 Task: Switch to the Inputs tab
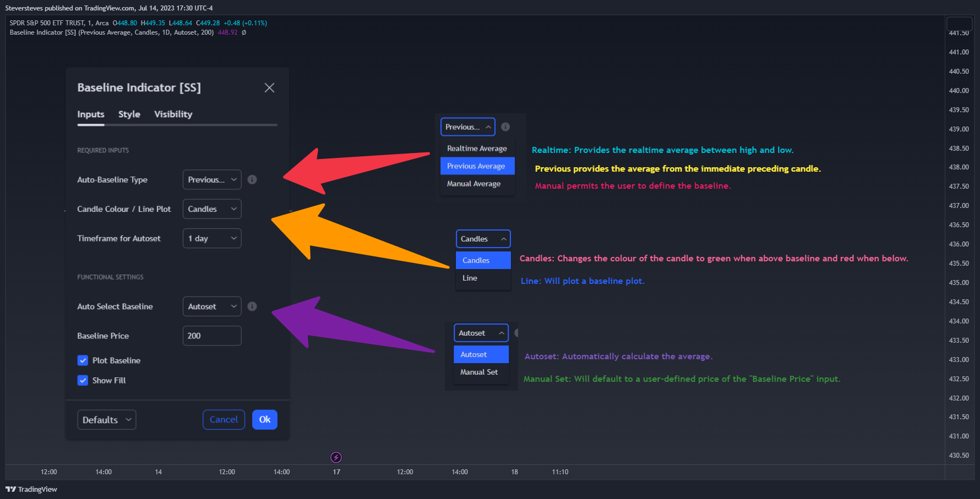click(x=91, y=114)
